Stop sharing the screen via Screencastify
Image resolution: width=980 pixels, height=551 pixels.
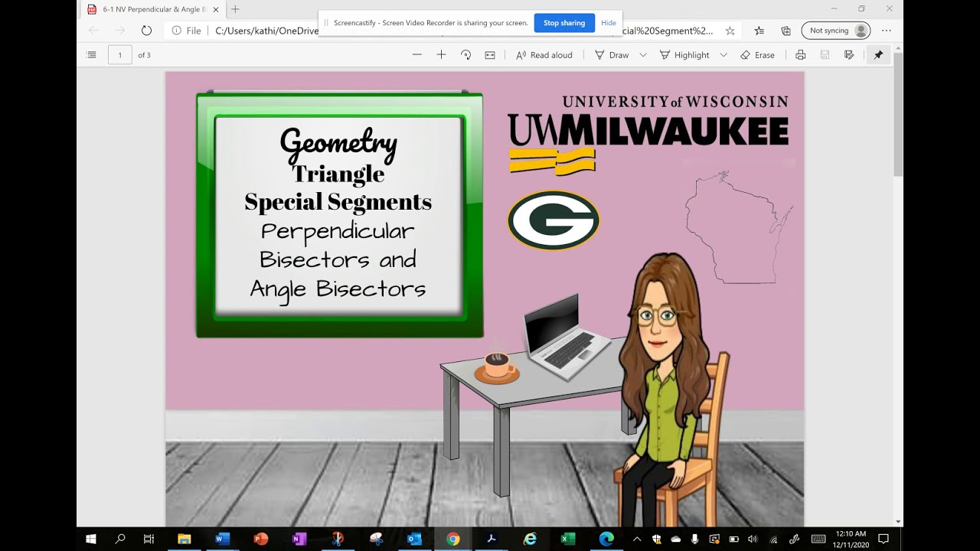click(x=564, y=23)
